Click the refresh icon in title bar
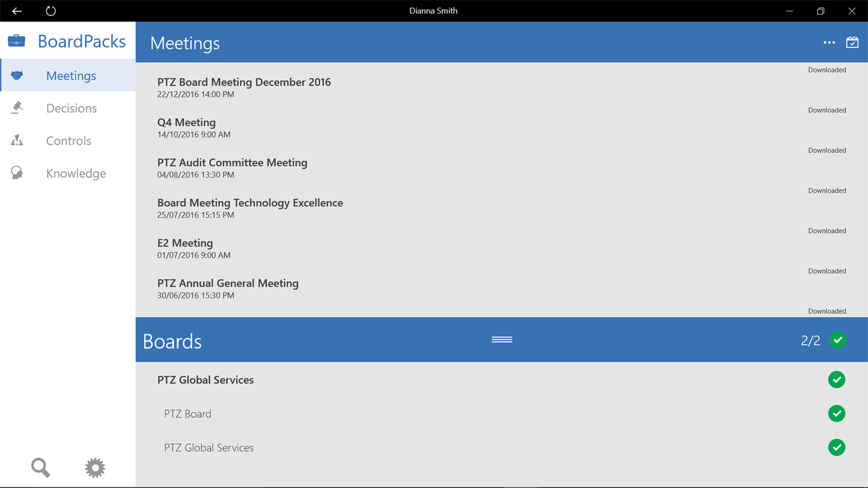 pos(51,11)
